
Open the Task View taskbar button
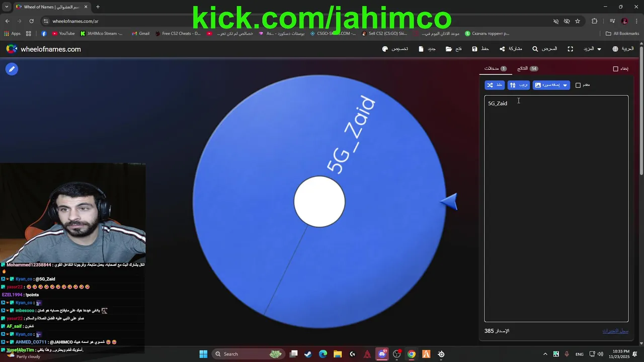click(x=293, y=354)
